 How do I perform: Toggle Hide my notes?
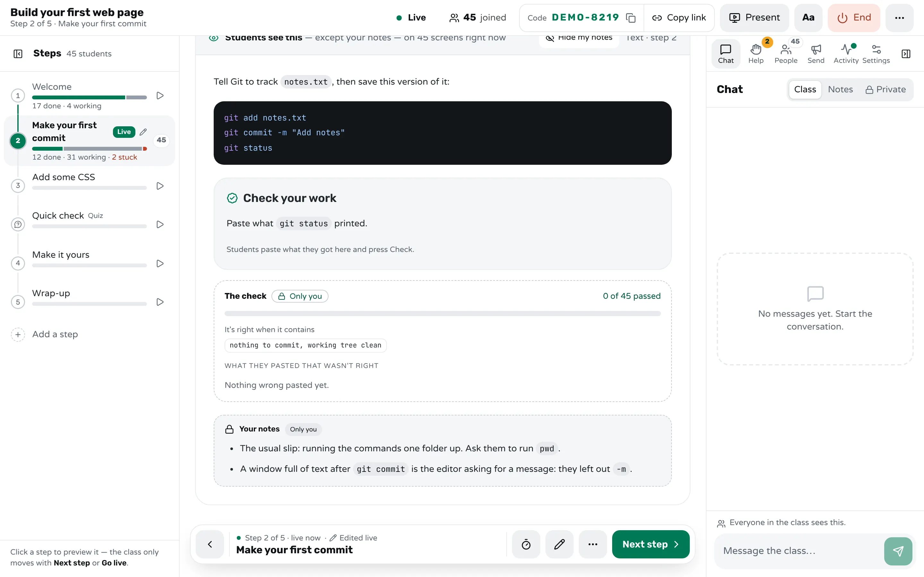click(579, 38)
